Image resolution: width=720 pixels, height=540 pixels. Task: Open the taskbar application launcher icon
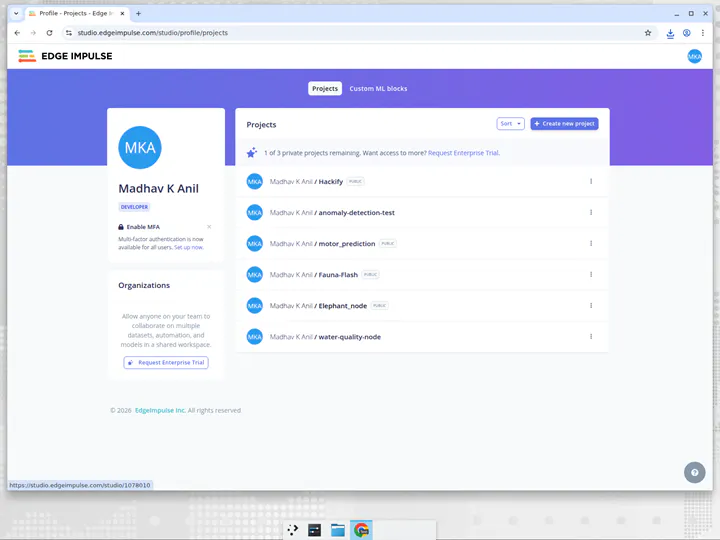[x=292, y=530]
